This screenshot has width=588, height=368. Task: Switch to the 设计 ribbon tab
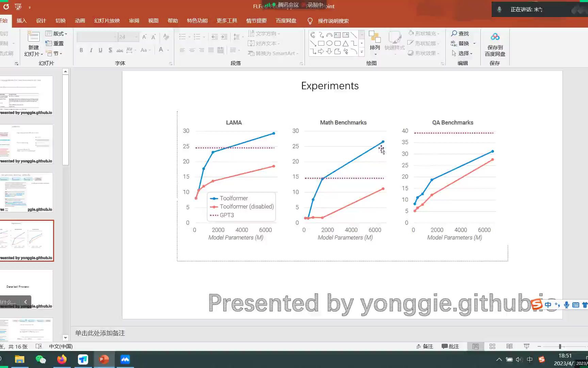41,20
